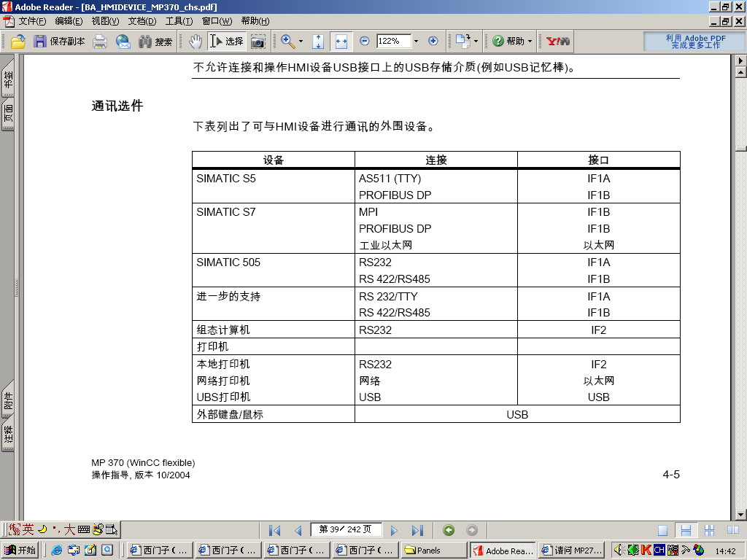Click the 利用 Adobe PDF 完成更多工作 banner
The image size is (747, 560).
tap(695, 42)
